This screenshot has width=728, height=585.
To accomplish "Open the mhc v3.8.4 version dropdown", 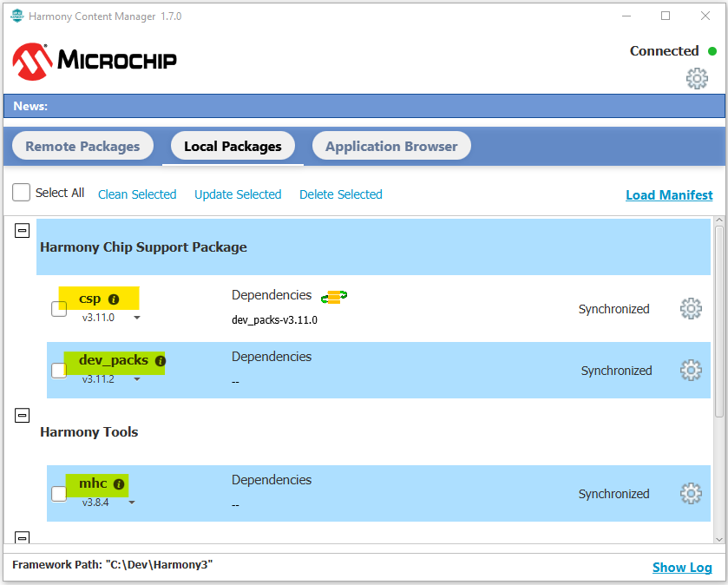I will tap(132, 503).
